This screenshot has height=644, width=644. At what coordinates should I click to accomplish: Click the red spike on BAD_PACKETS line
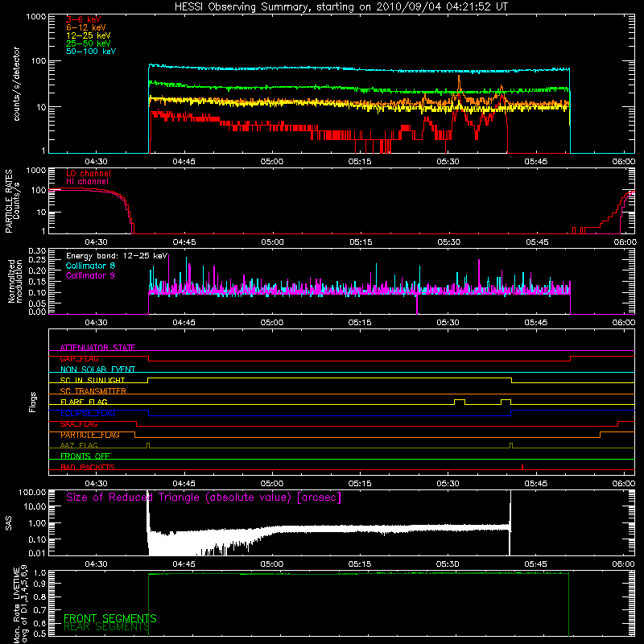coord(522,467)
